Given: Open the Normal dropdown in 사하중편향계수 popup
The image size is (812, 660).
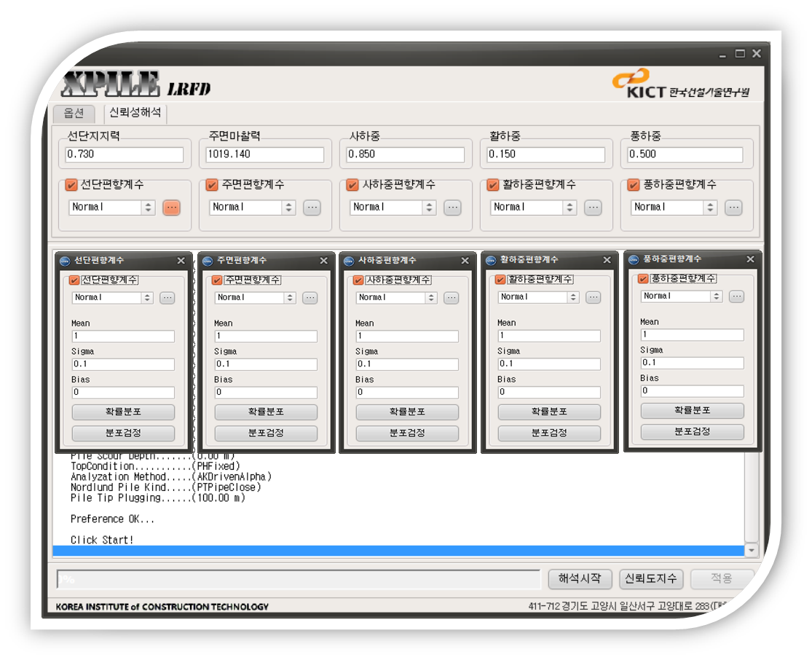Looking at the screenshot, I should 397,298.
